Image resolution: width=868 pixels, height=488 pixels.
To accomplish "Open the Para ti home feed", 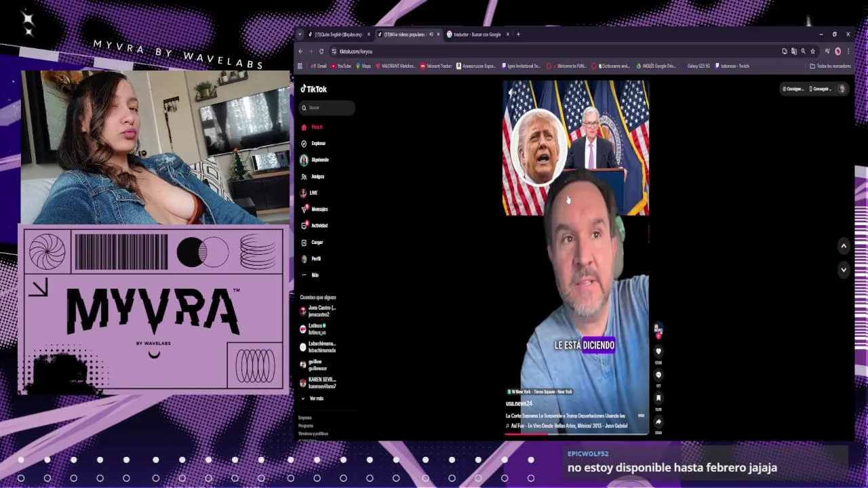I will [313, 127].
